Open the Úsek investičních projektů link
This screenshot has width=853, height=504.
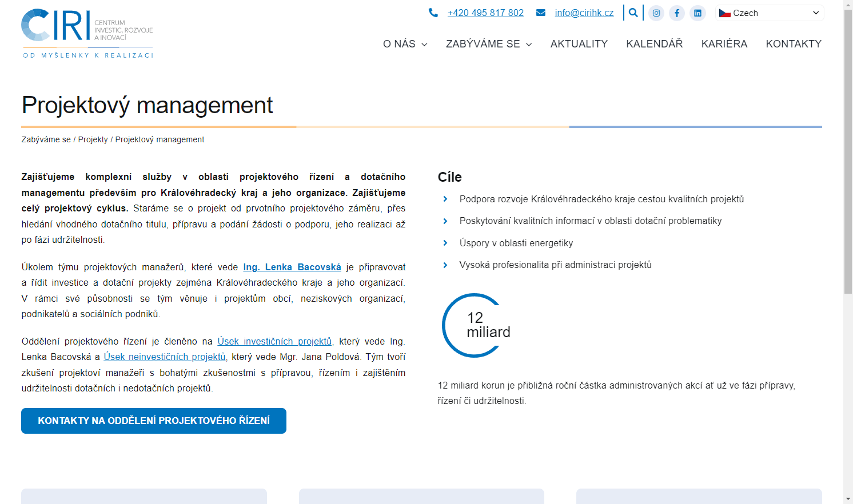coord(274,341)
